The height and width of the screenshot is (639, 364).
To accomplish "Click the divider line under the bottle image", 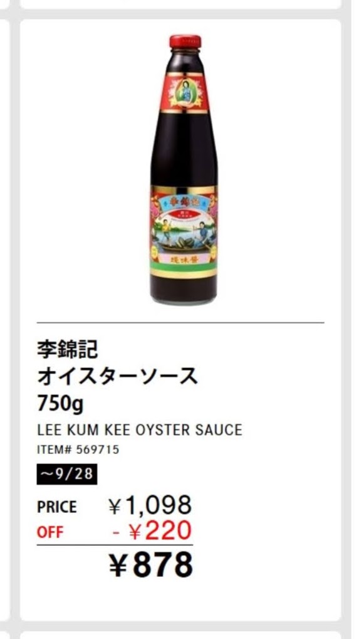I will tap(180, 323).
